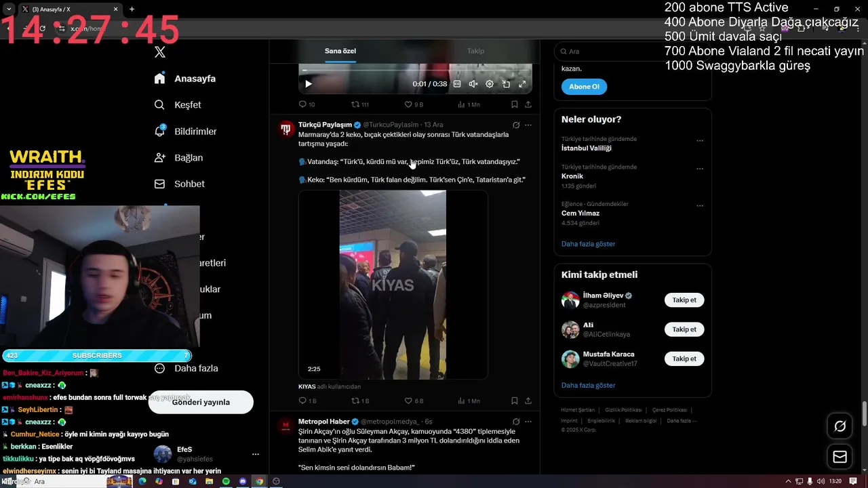This screenshot has height=488, width=868.
Task: Open account menu dots next to EfeS
Action: pos(256,454)
